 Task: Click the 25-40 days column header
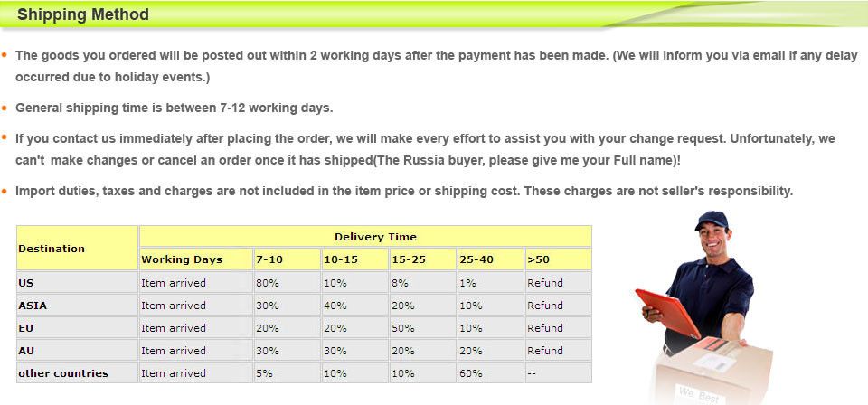490,259
